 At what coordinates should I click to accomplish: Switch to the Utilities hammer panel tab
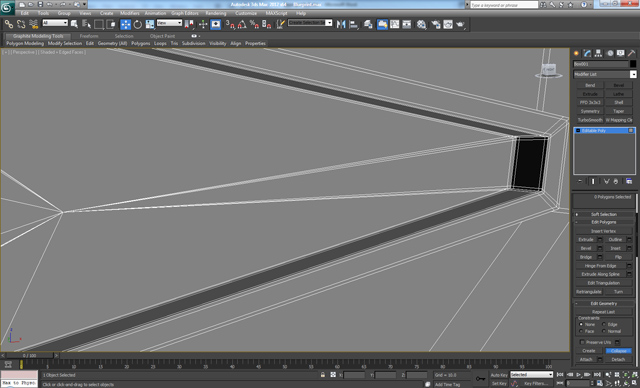(x=631, y=53)
